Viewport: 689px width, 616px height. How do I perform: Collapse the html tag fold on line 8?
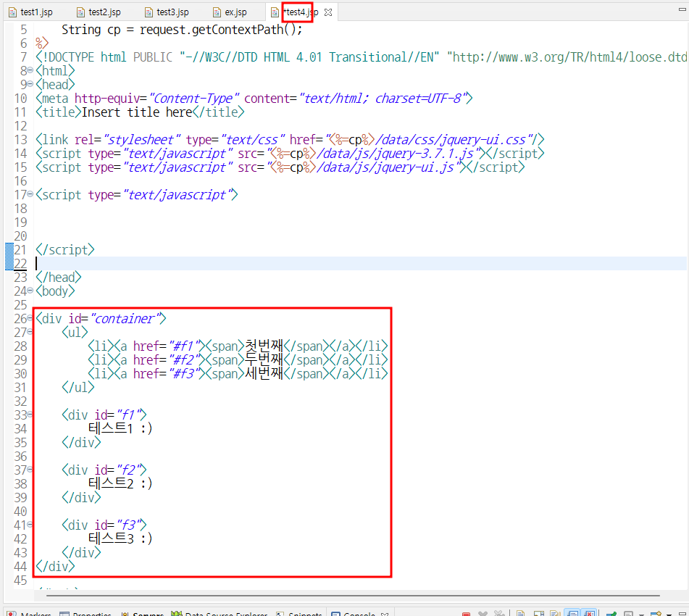(30, 70)
